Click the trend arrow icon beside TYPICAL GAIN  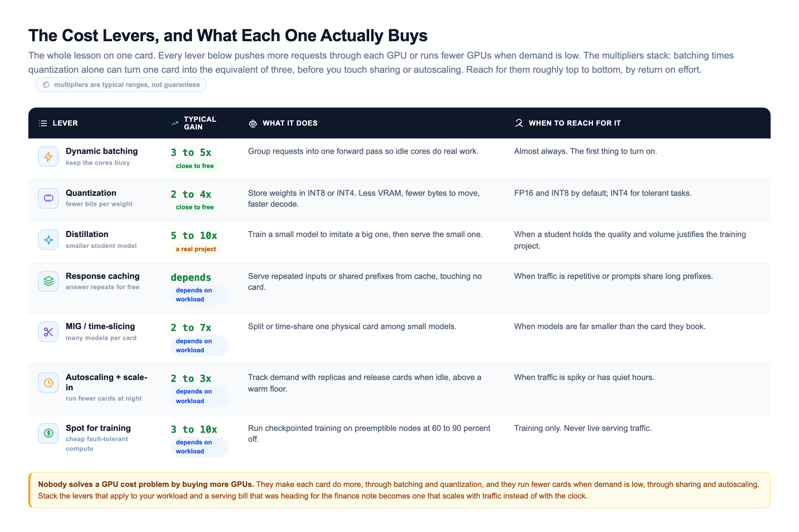coord(175,123)
